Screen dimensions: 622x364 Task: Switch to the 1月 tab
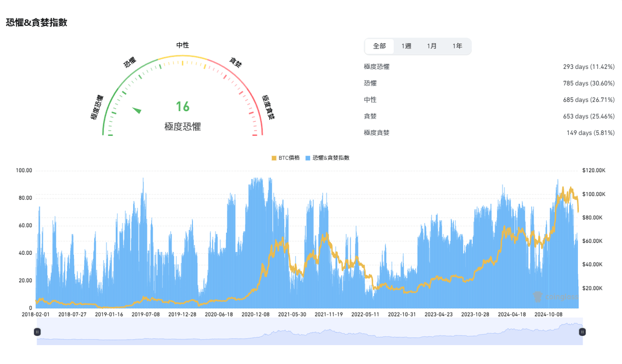tap(432, 46)
